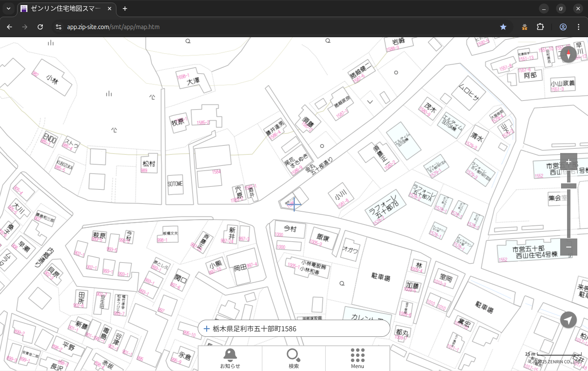Open a new browser tab
Image resolution: width=588 pixels, height=371 pixels.
click(125, 9)
